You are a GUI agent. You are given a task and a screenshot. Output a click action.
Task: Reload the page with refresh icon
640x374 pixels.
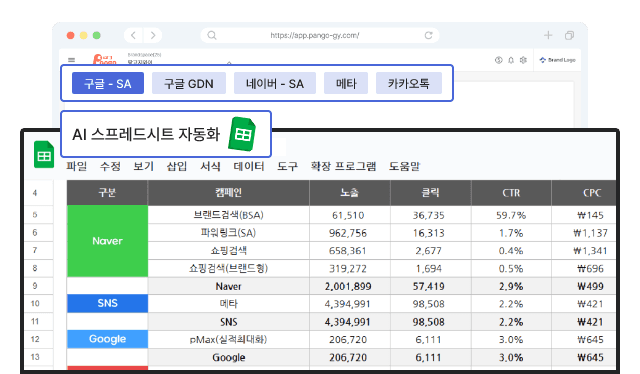click(x=428, y=36)
